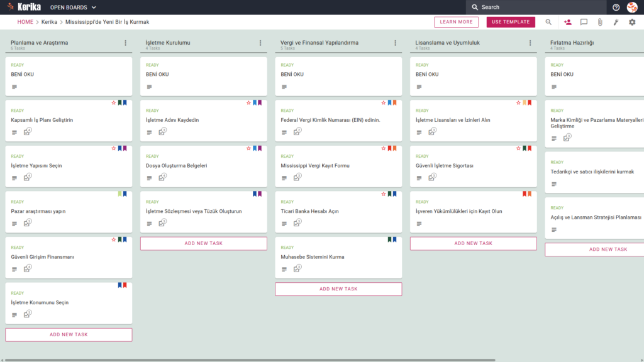Toggle star on Federal Vergi Kimlik Numarası card
The image size is (644, 362).
click(x=383, y=102)
